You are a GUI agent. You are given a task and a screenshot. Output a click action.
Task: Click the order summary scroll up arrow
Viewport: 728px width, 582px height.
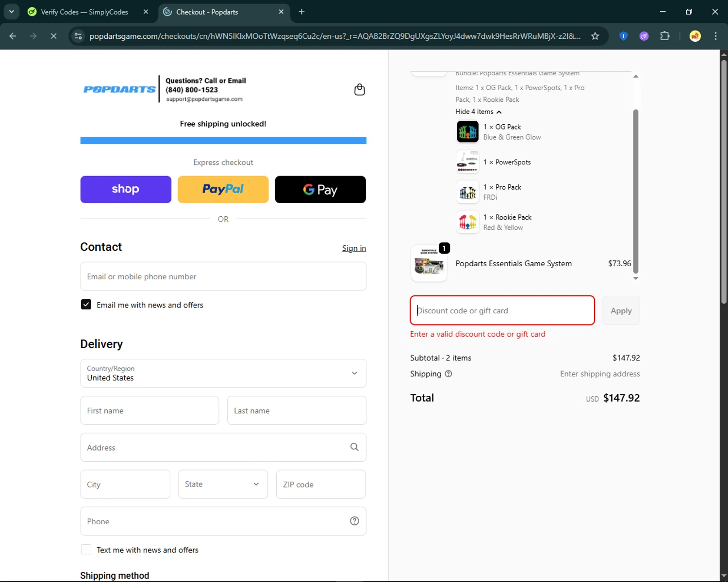636,76
